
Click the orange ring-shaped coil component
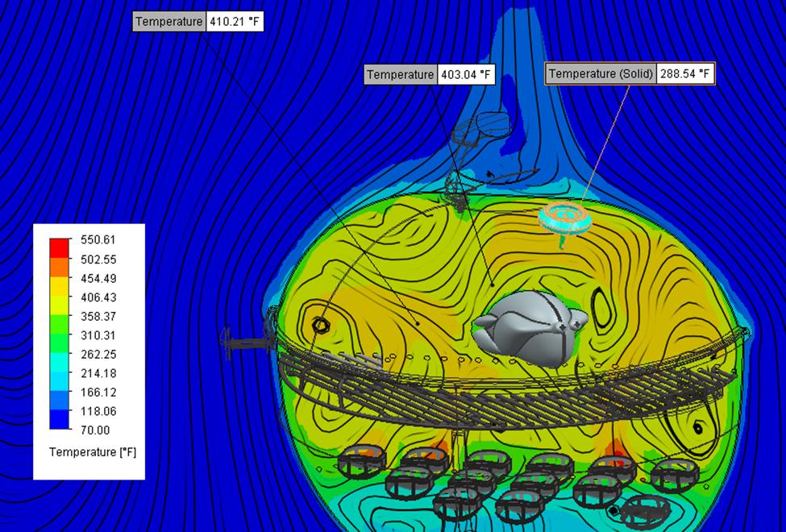tap(564, 215)
